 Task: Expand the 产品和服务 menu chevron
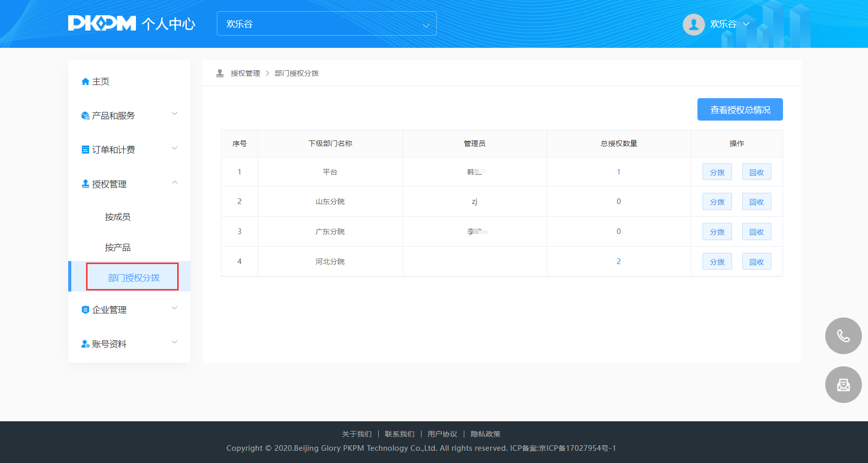[175, 114]
